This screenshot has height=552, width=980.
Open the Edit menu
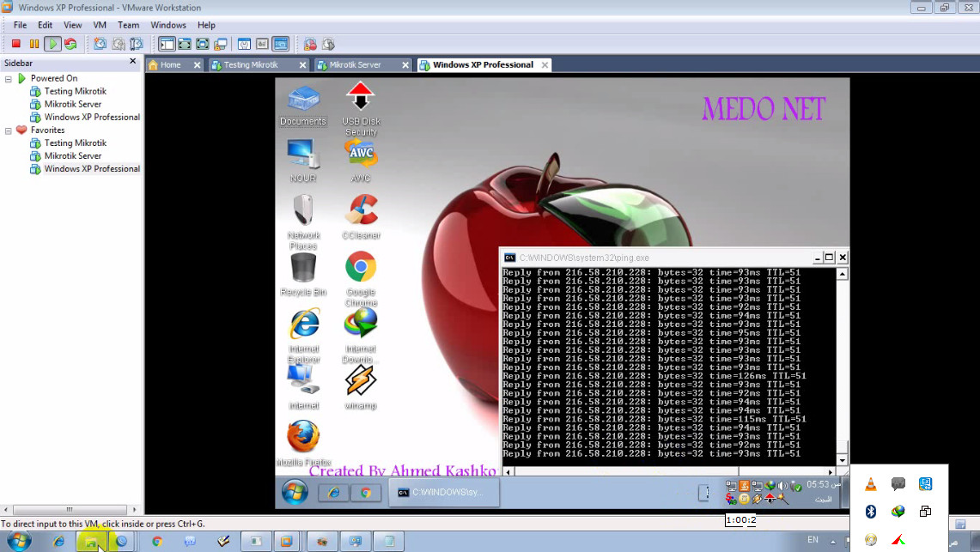tap(45, 25)
